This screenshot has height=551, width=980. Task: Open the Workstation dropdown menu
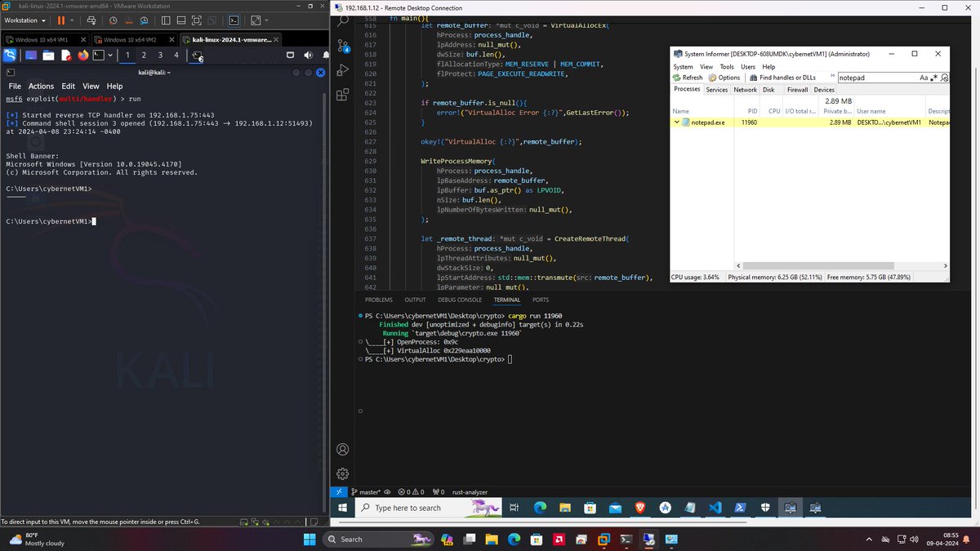pos(24,20)
